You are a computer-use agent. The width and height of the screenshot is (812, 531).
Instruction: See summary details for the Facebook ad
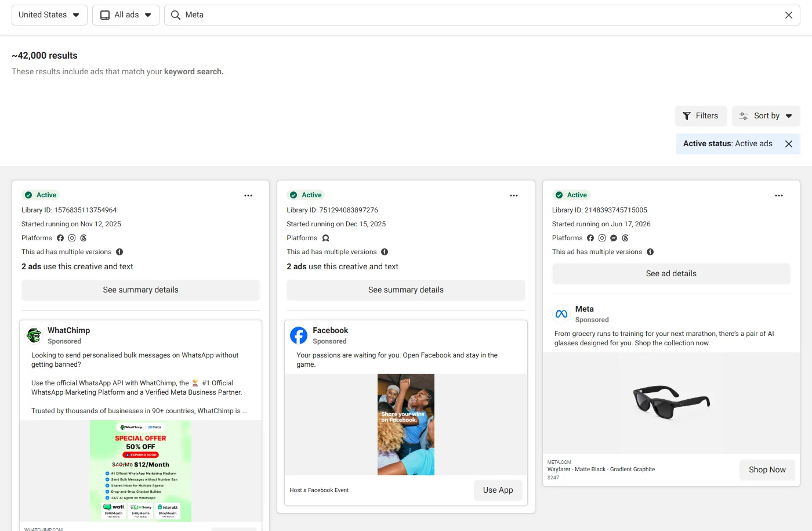click(x=406, y=290)
